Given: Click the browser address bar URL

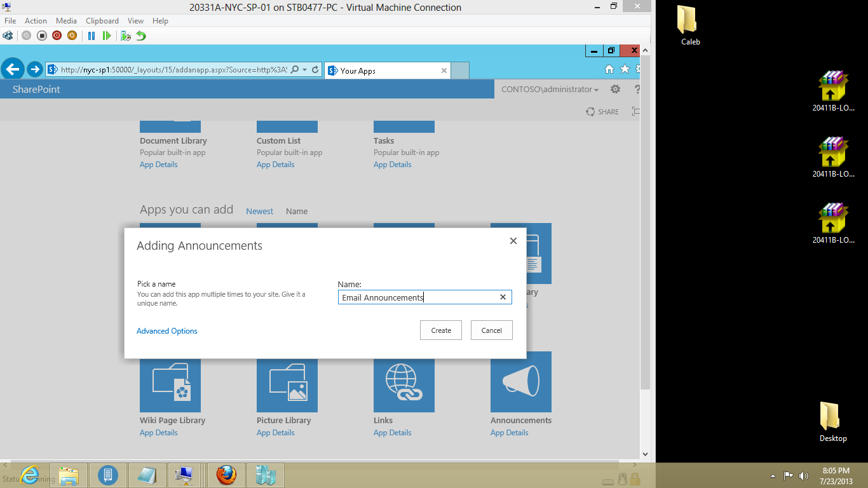Looking at the screenshot, I should (173, 70).
